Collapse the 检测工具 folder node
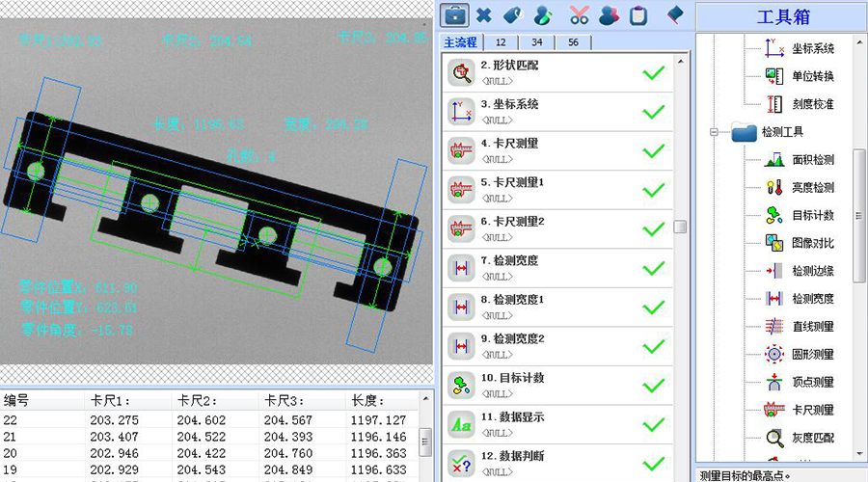Image resolution: width=868 pixels, height=482 pixels. tap(715, 133)
